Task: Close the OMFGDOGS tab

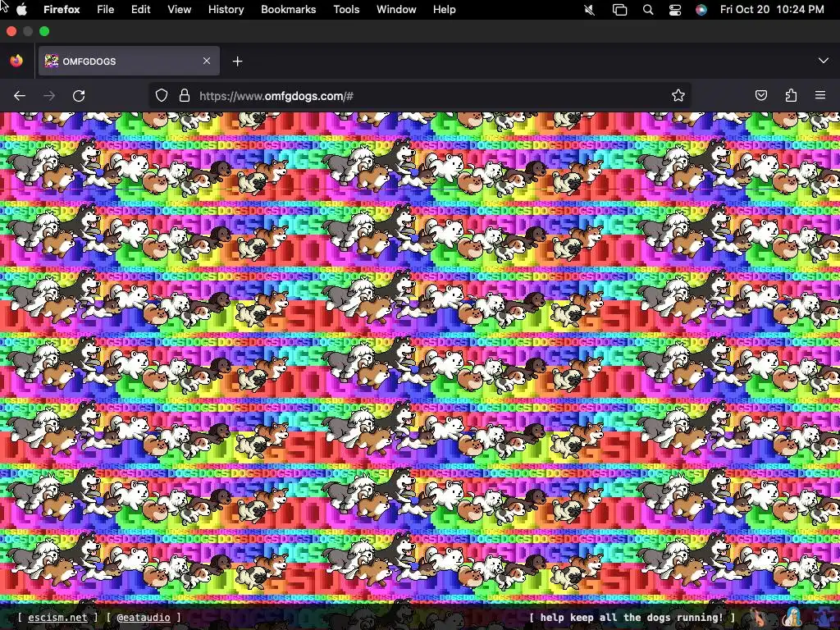Action: (x=207, y=61)
